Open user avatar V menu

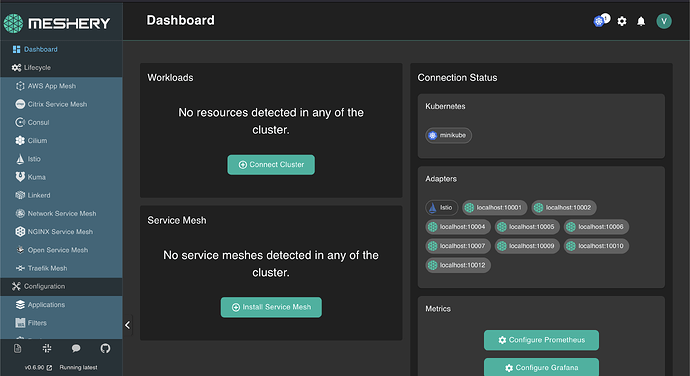coord(664,21)
